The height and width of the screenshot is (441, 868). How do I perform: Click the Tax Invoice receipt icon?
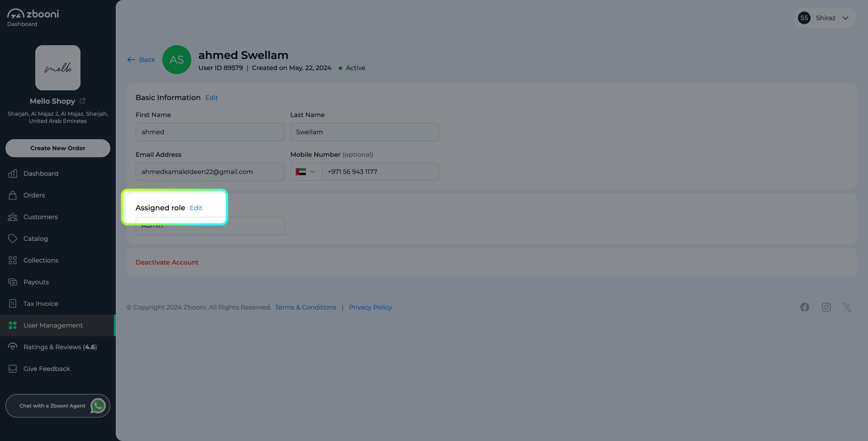point(13,303)
